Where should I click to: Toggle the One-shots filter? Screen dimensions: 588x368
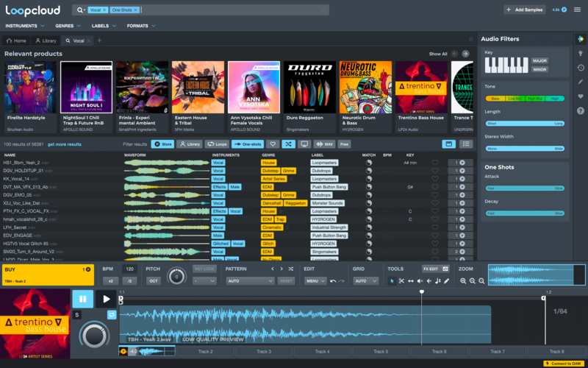[248, 144]
